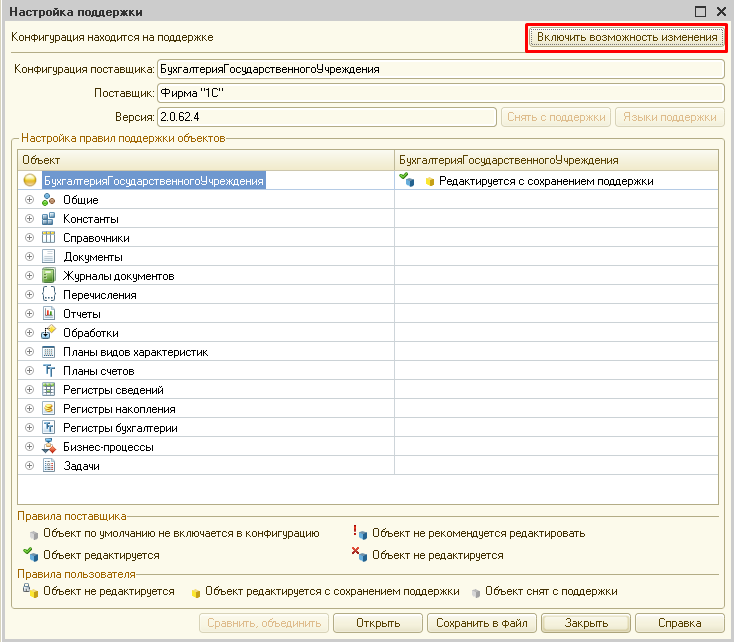
Task: Click the Общие tree node icon
Action: [48, 200]
